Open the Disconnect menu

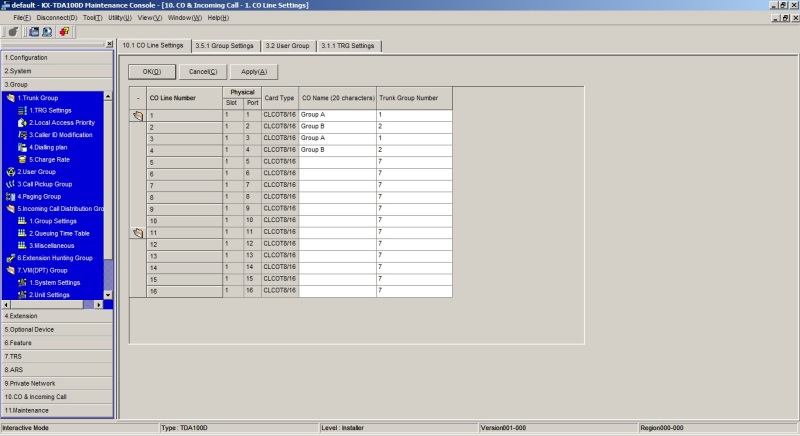tap(57, 18)
